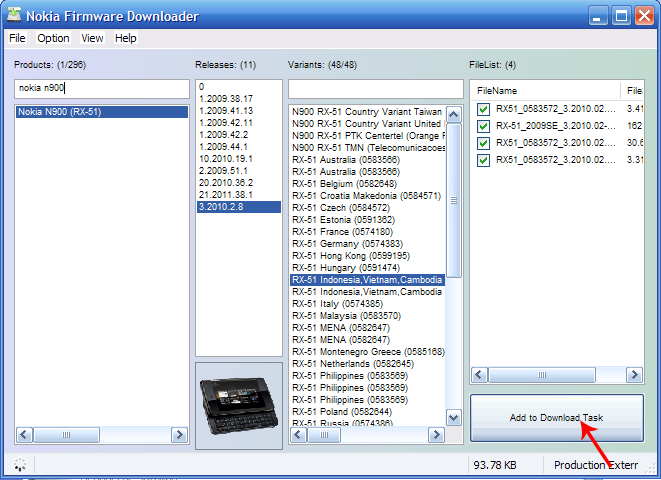The height and width of the screenshot is (480, 661).
Task: Click Add to Download Task button
Action: coord(557,418)
